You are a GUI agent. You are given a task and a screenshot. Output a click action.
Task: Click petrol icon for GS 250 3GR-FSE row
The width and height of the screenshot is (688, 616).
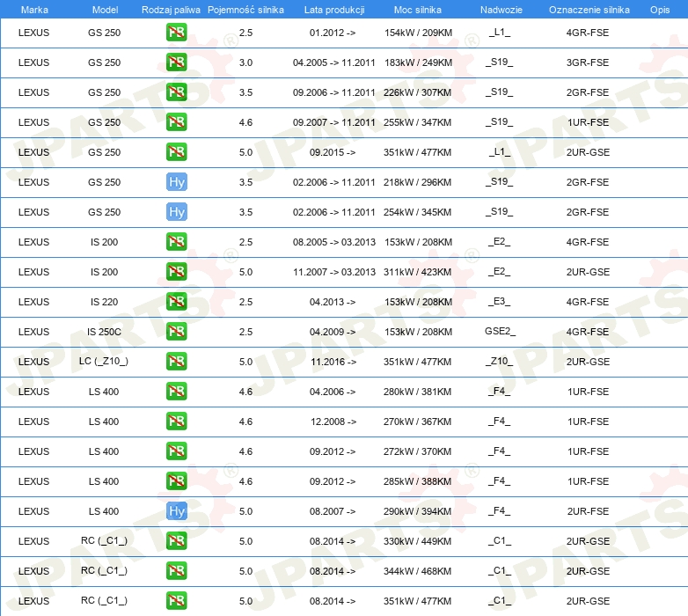click(177, 62)
